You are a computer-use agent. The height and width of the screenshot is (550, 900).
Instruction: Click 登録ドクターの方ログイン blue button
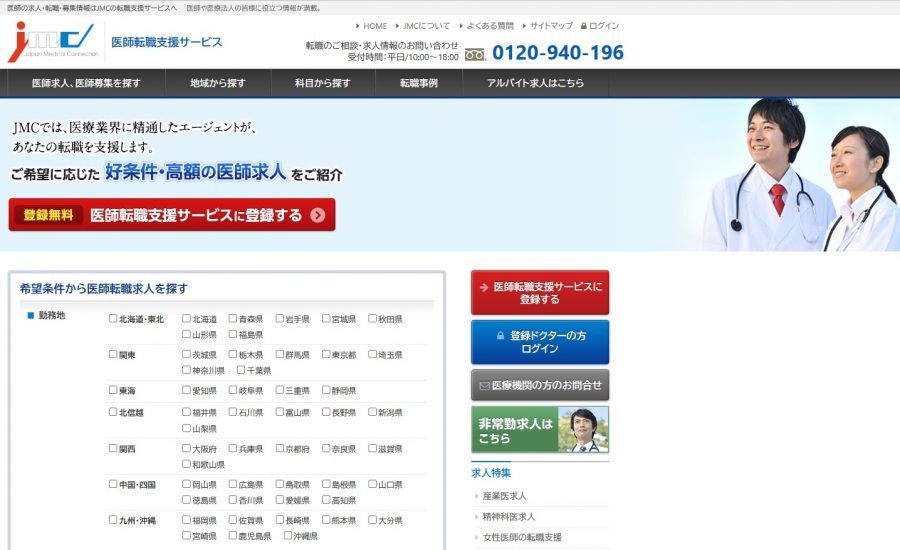pyautogui.click(x=540, y=342)
